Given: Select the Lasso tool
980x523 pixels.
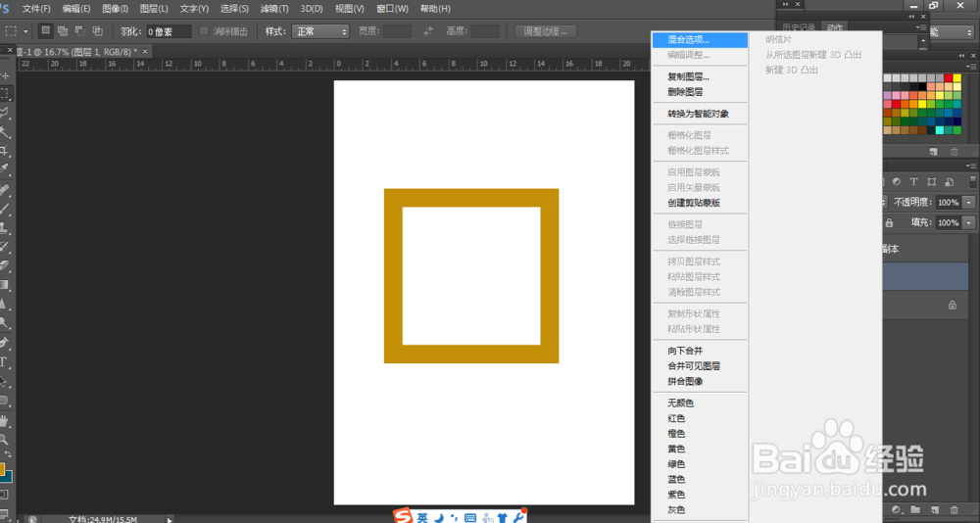Looking at the screenshot, I should point(5,113).
